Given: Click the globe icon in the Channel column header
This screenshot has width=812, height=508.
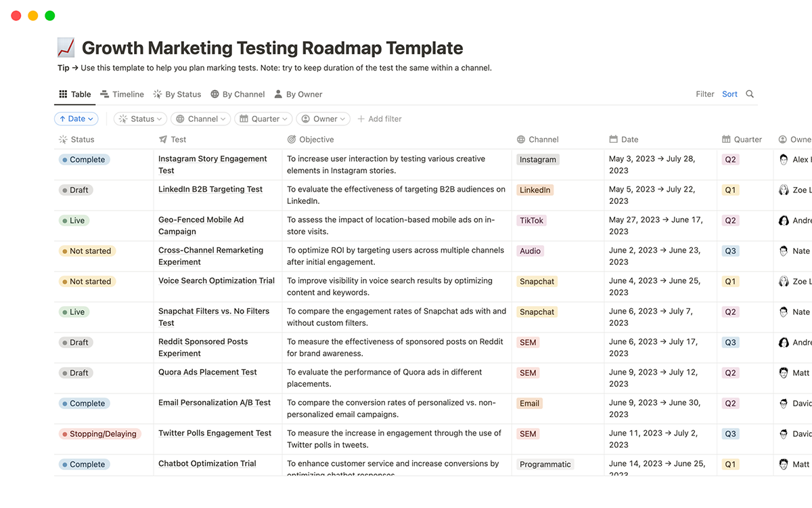Looking at the screenshot, I should pos(521,139).
